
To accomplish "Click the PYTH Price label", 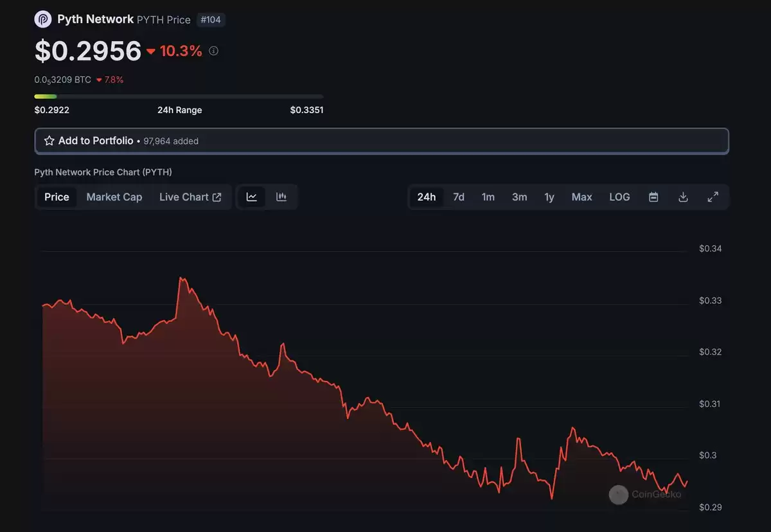I will click(164, 20).
